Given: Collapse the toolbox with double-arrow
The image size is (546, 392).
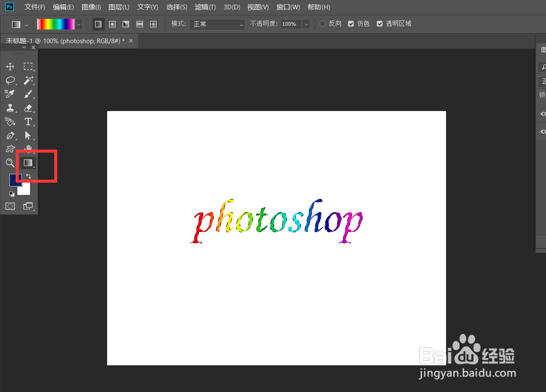Looking at the screenshot, I should (x=24, y=47).
